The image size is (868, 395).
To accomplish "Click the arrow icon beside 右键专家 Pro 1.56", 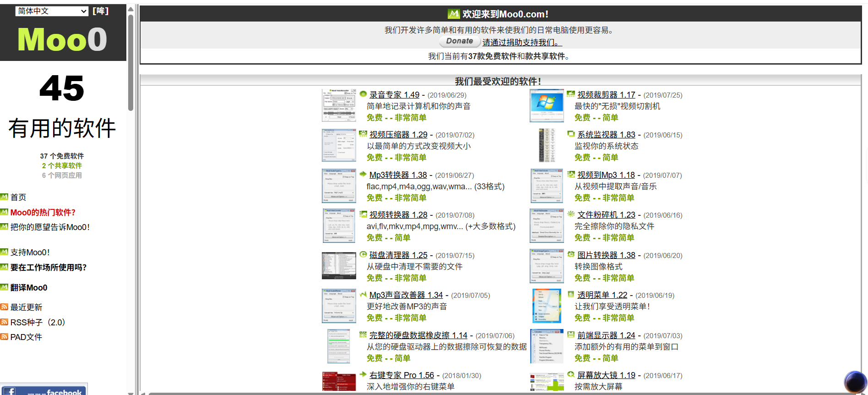I will coord(363,374).
